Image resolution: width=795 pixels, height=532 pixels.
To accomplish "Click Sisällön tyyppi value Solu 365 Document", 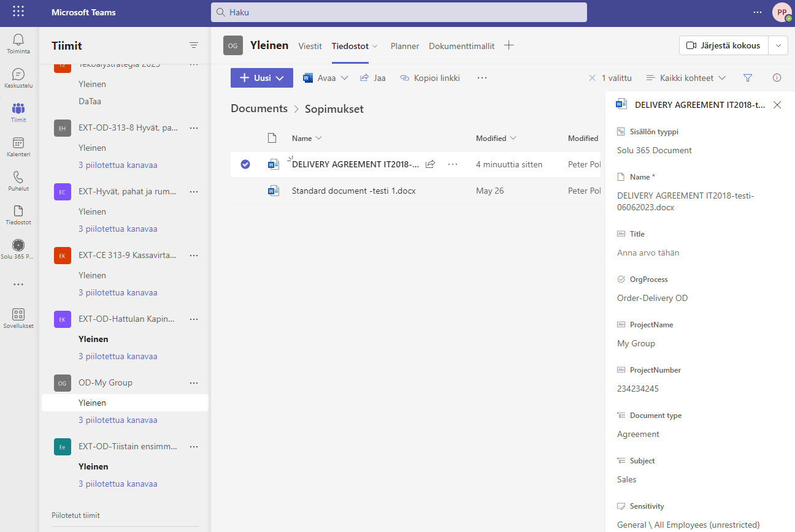I will [655, 150].
